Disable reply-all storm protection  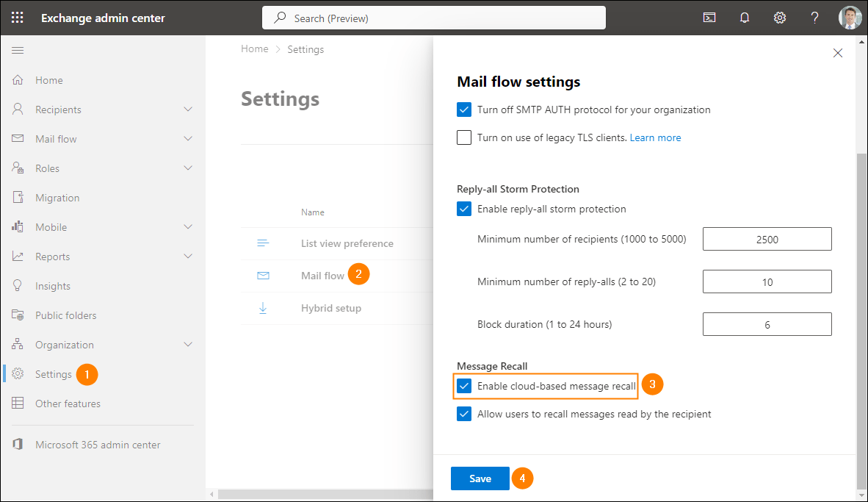[x=463, y=209]
